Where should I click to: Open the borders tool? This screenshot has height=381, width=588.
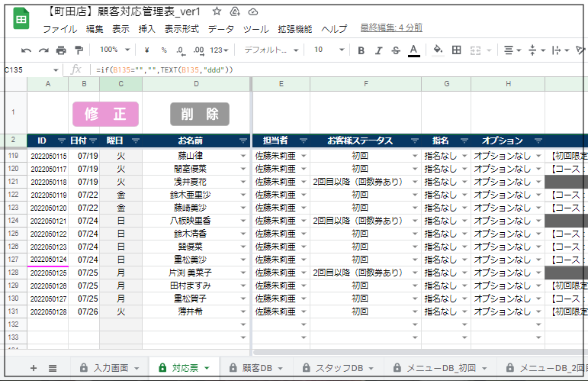tap(457, 50)
